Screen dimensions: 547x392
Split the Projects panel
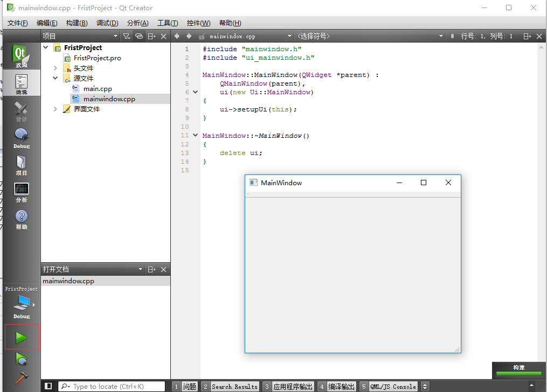click(152, 36)
